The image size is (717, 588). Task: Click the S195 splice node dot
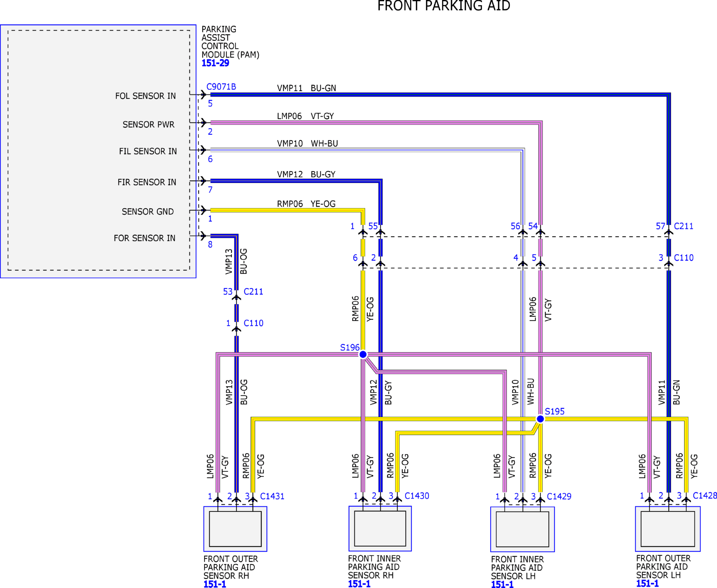pyautogui.click(x=540, y=419)
